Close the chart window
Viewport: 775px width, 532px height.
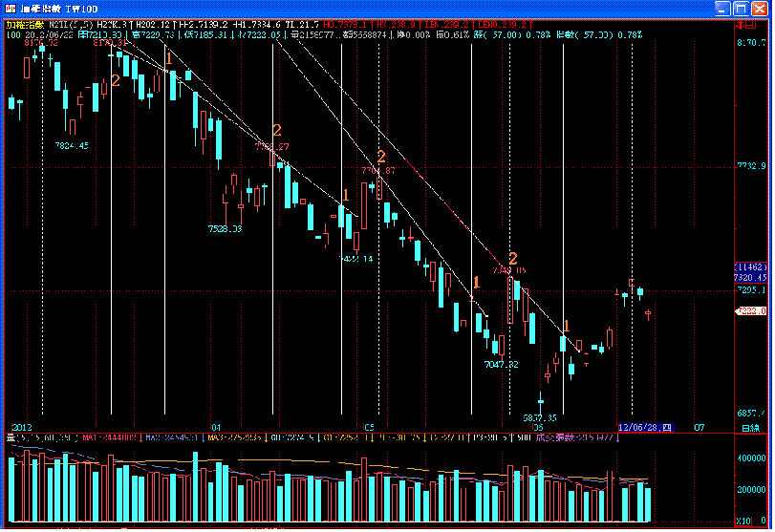point(758,8)
